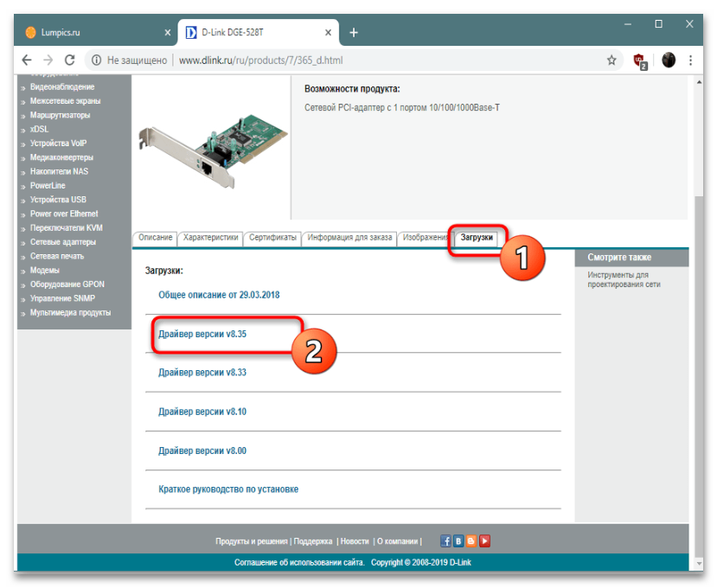Click the uBlock extension shield icon

click(640, 61)
